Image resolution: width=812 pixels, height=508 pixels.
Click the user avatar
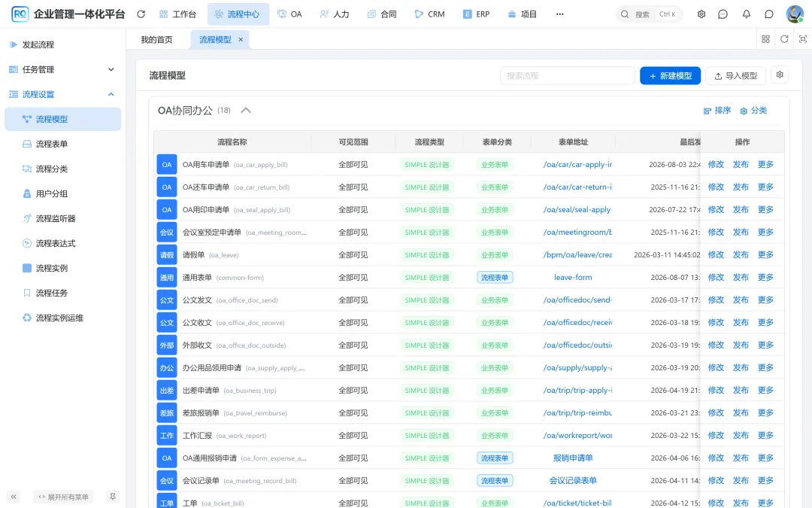795,14
